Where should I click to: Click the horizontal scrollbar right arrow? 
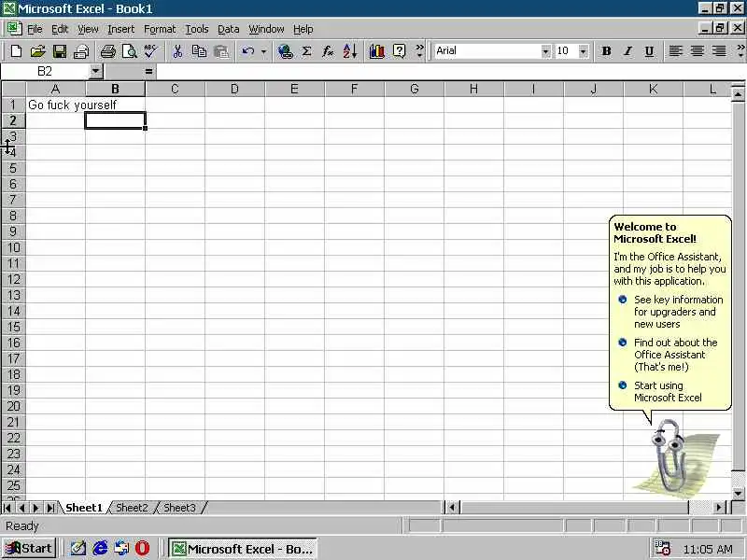719,508
